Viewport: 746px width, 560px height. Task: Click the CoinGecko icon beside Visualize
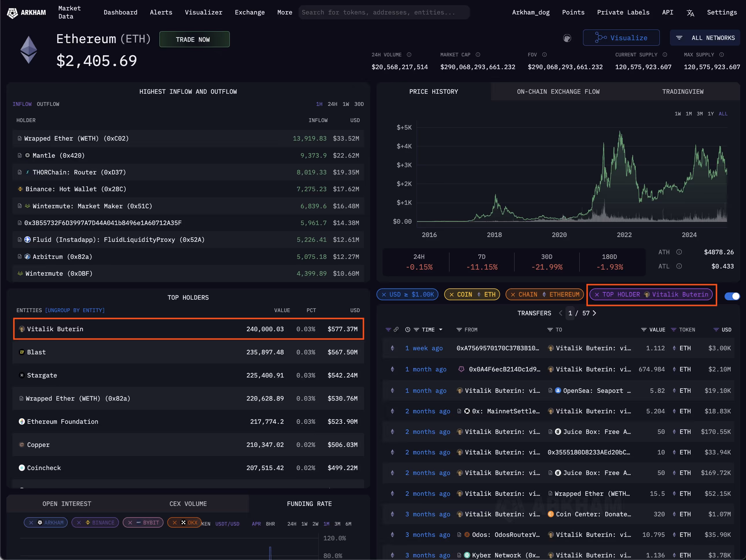(x=567, y=38)
